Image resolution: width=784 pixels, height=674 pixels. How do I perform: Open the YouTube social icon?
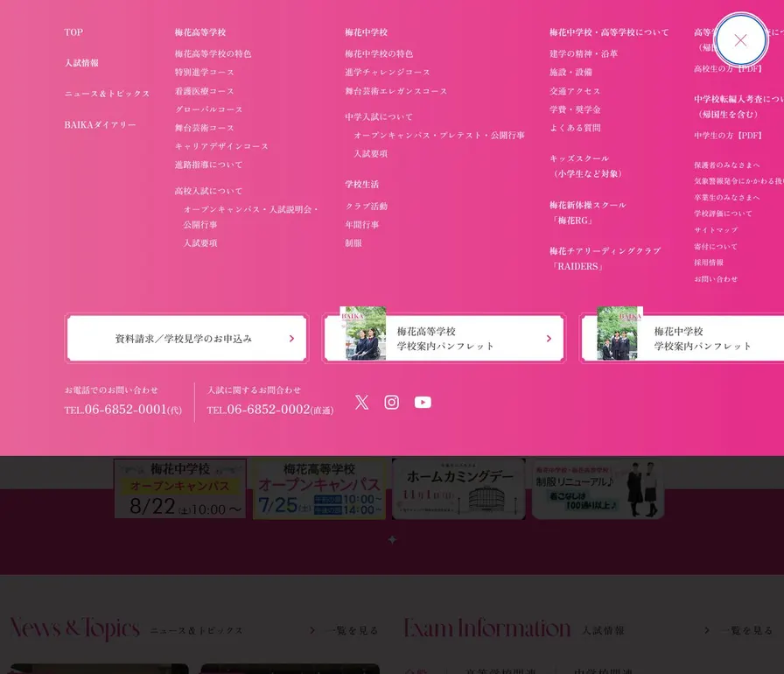pyautogui.click(x=423, y=402)
